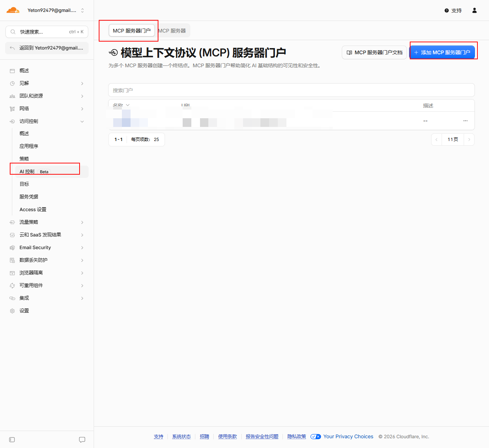Select the AI 控制 Beta item
The height and width of the screenshot is (448, 489).
coord(52,171)
